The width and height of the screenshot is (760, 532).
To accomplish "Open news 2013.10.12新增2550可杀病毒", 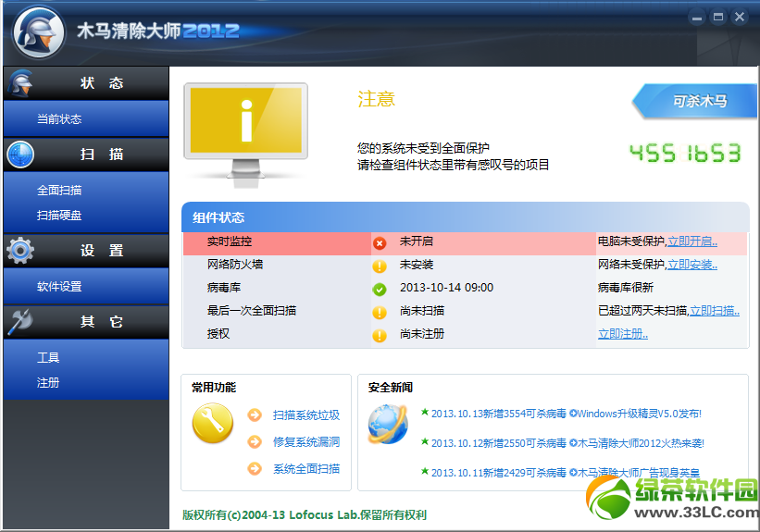I will point(499,443).
